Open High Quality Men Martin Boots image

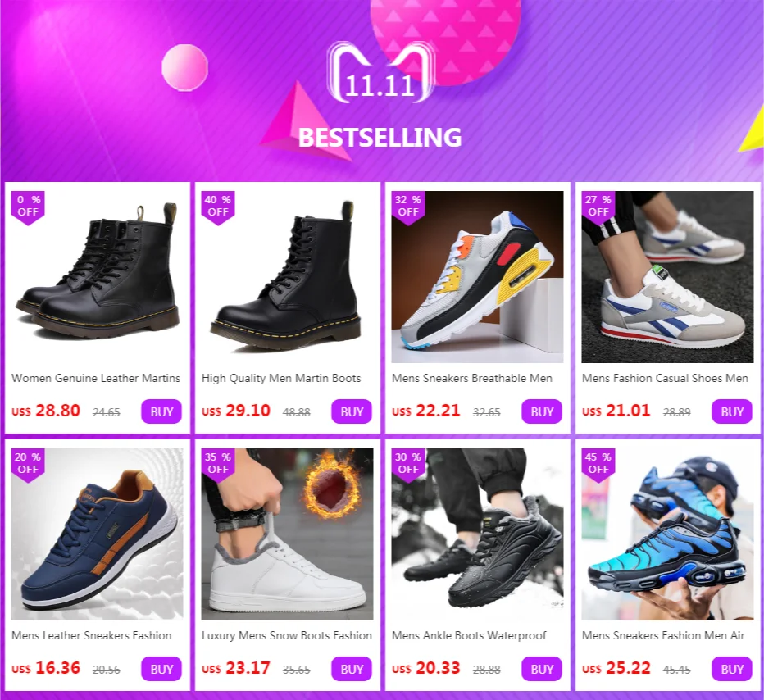click(x=287, y=277)
